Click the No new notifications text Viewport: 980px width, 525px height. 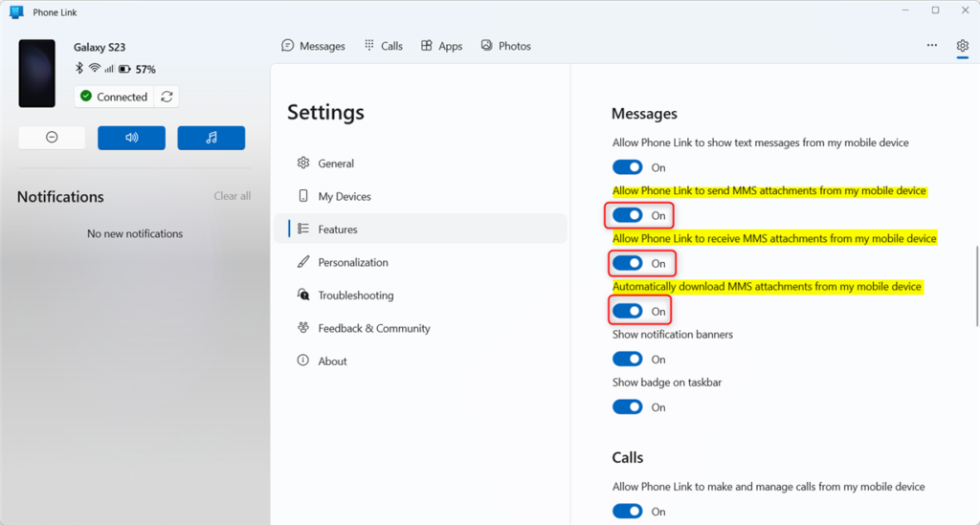click(135, 233)
